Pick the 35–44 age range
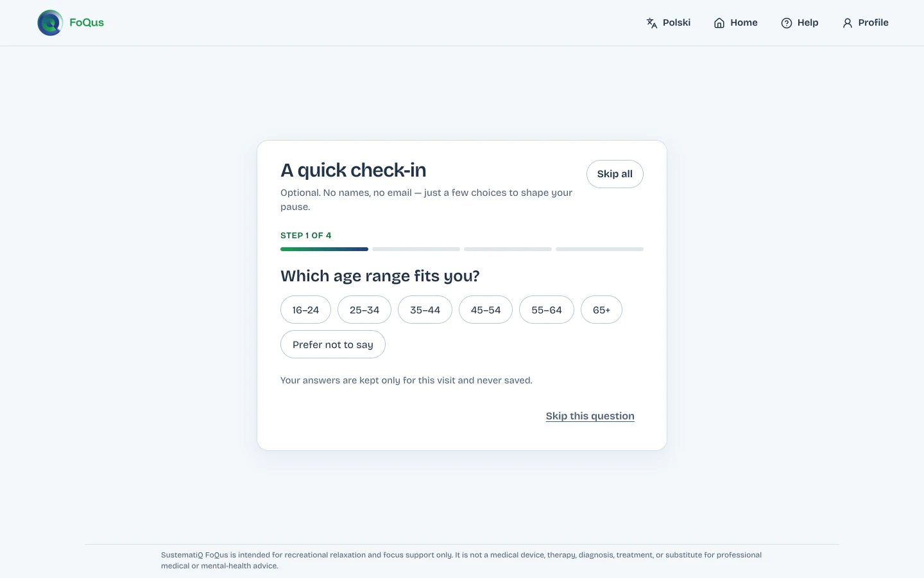The height and width of the screenshot is (578, 924). (425, 310)
